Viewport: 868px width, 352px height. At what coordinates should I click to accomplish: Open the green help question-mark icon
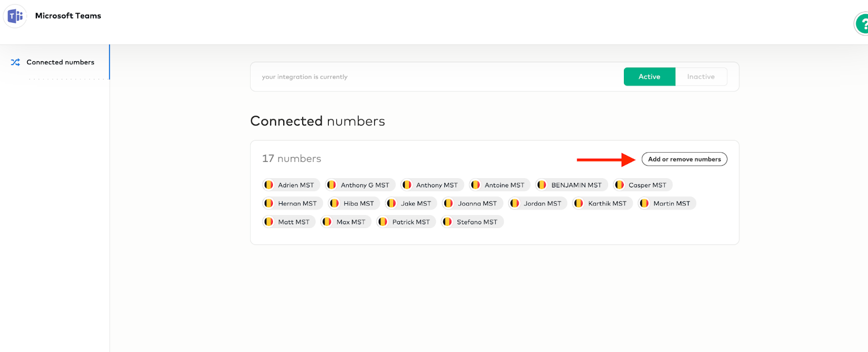pos(861,24)
